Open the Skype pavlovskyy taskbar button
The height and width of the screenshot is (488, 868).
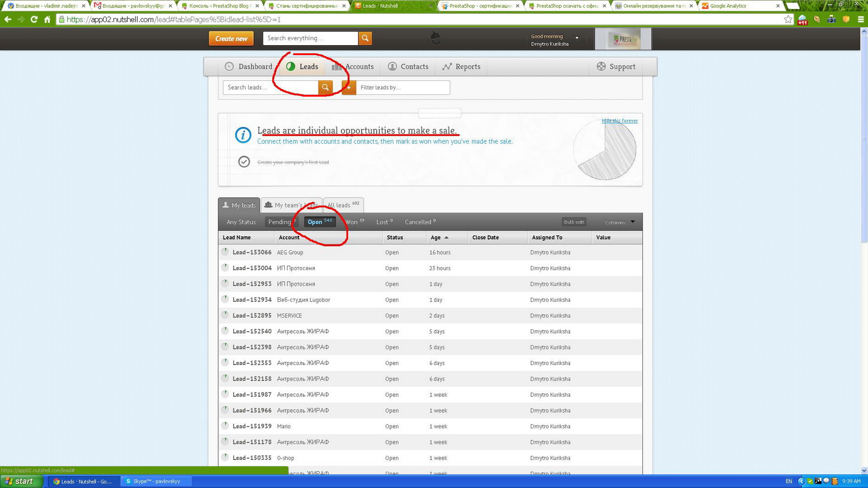pos(157,481)
